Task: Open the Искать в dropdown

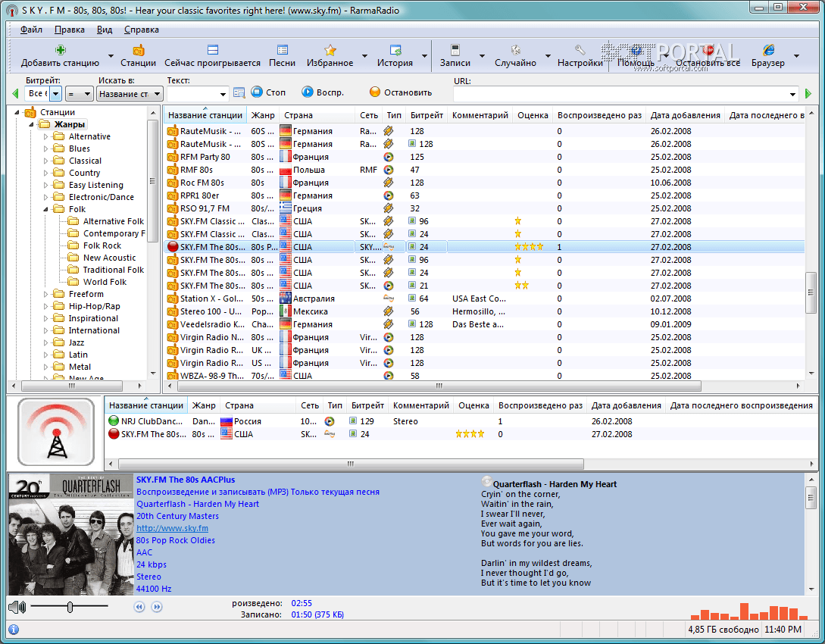Action: tap(130, 93)
